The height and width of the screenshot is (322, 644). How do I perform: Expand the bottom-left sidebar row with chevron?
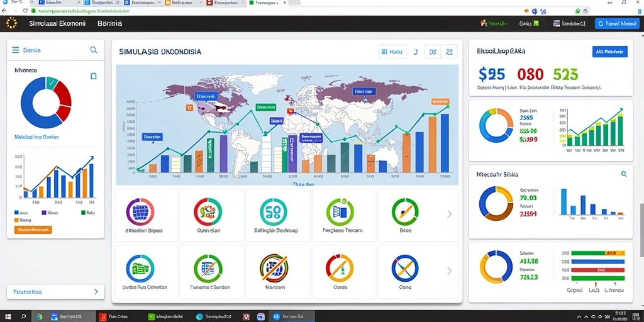pos(55,292)
